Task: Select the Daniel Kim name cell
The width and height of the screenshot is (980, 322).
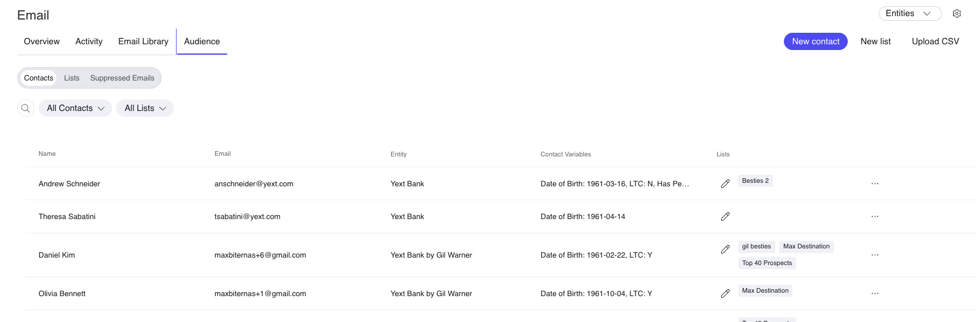Action: (57, 255)
